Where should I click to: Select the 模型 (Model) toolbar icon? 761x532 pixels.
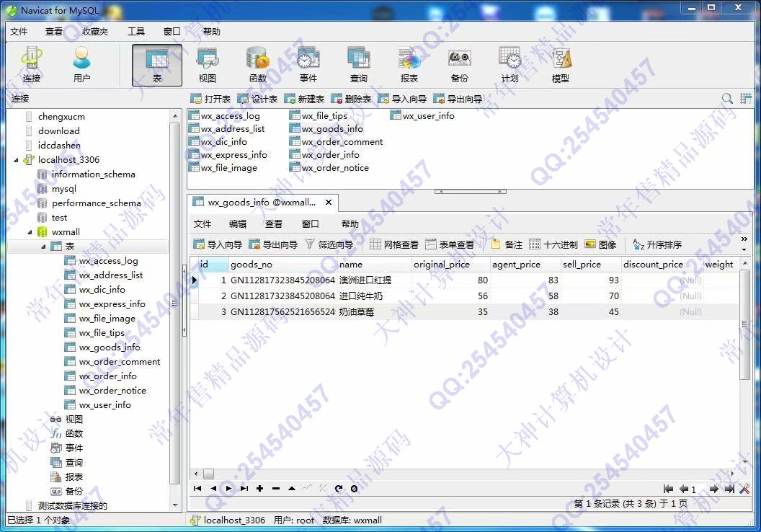click(561, 65)
